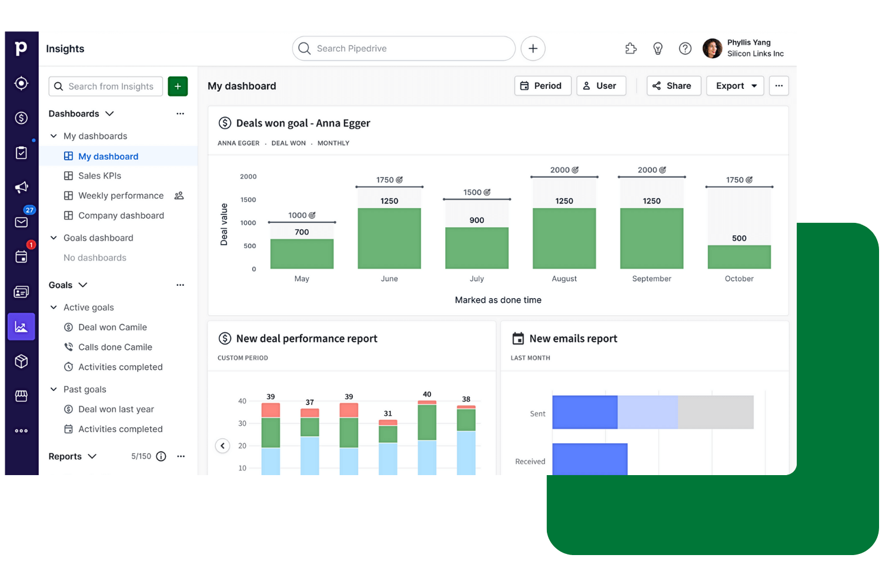The image size is (882, 588).
Task: Open Products cube icon in sidebar
Action: [21, 361]
